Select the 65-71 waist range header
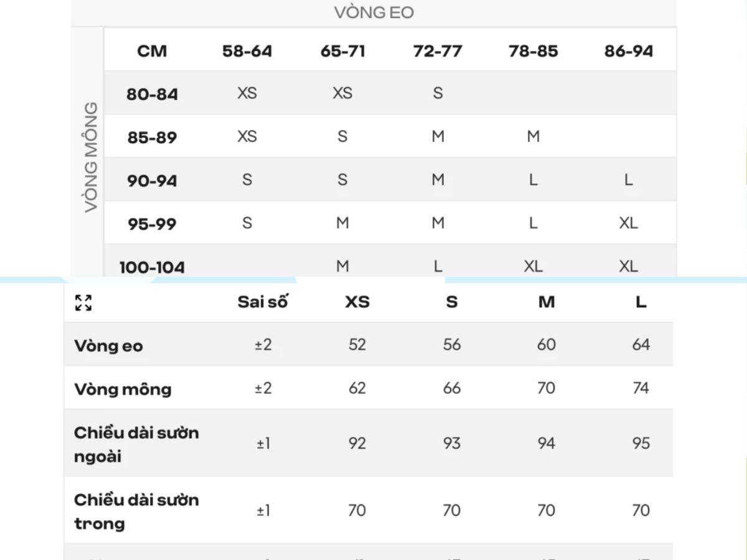The image size is (747, 560). pyautogui.click(x=342, y=51)
